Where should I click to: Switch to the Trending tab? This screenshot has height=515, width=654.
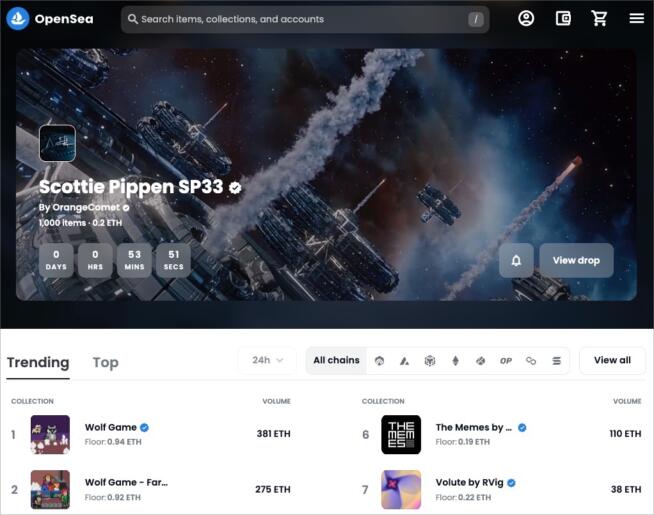(38, 362)
